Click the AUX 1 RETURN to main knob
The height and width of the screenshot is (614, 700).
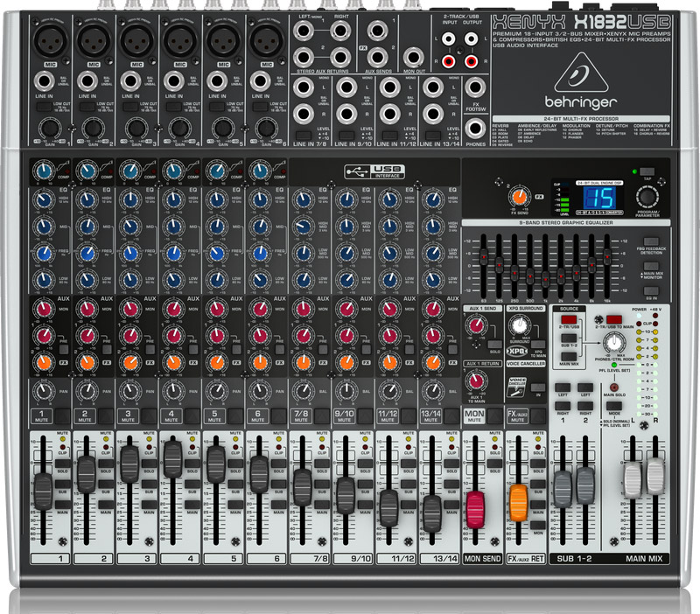click(x=476, y=381)
